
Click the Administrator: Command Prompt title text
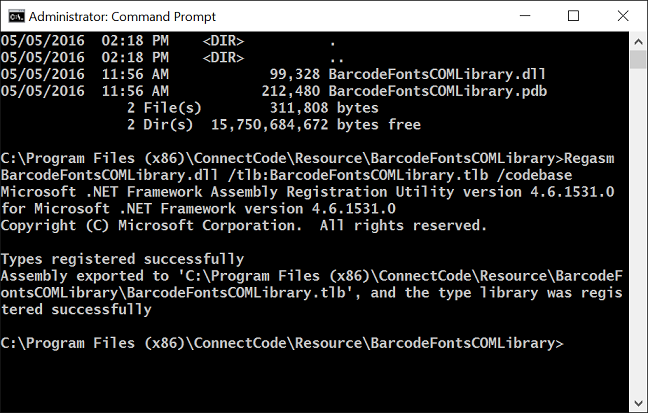[122, 17]
